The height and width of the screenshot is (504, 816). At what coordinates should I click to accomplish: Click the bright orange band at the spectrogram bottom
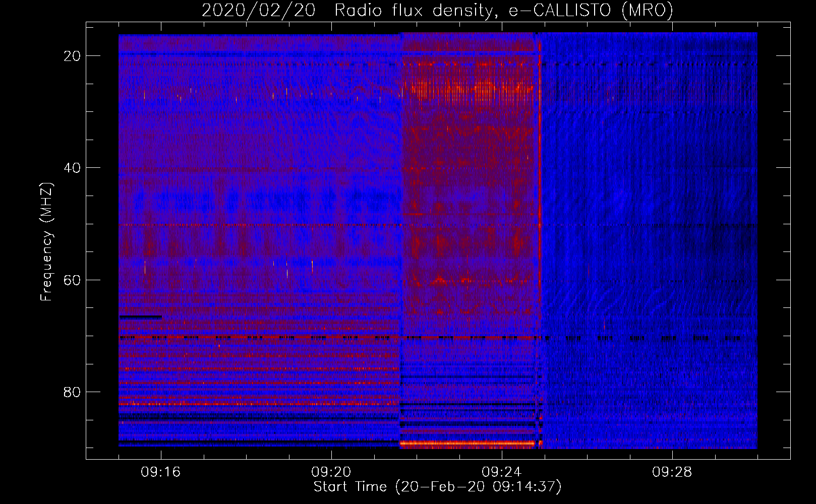467,443
